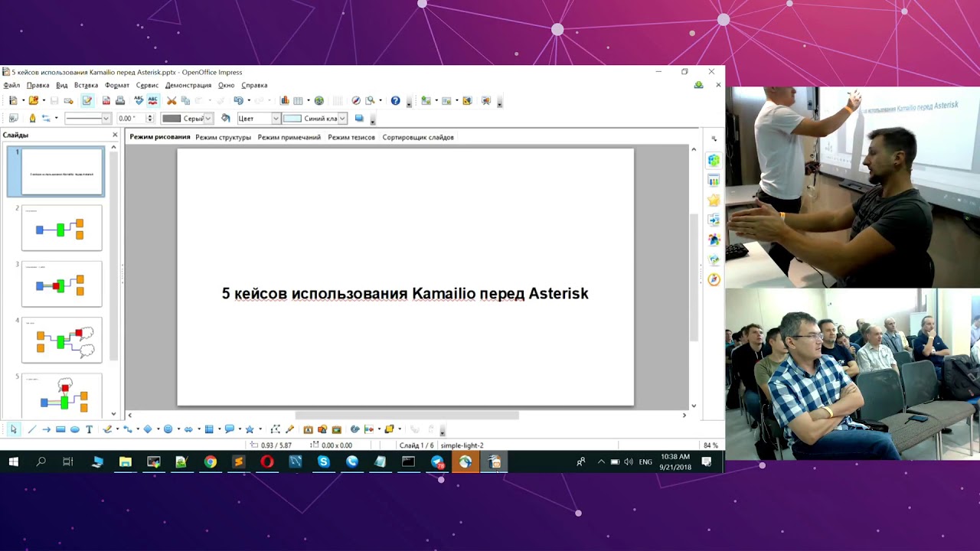The width and height of the screenshot is (980, 551).
Task: Select the Line with arrow tool
Action: [x=46, y=429]
